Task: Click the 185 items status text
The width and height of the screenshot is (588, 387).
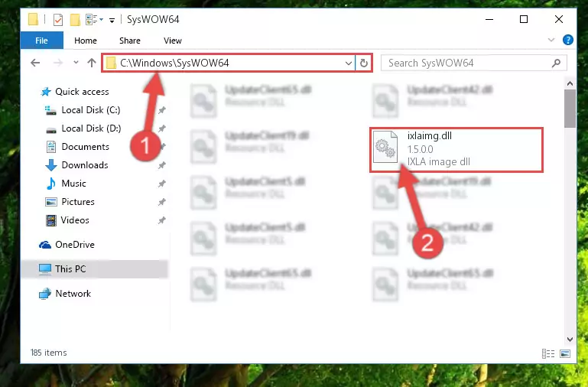Action: [49, 353]
